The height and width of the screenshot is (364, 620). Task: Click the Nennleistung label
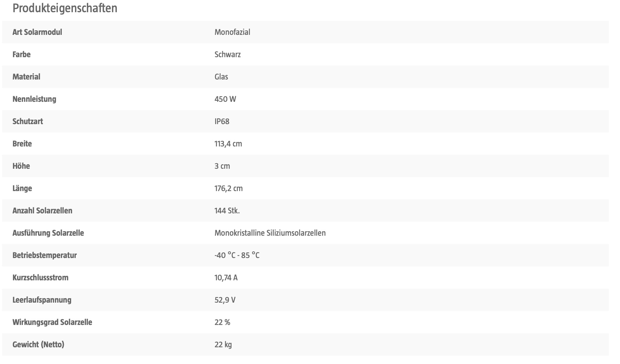[34, 99]
